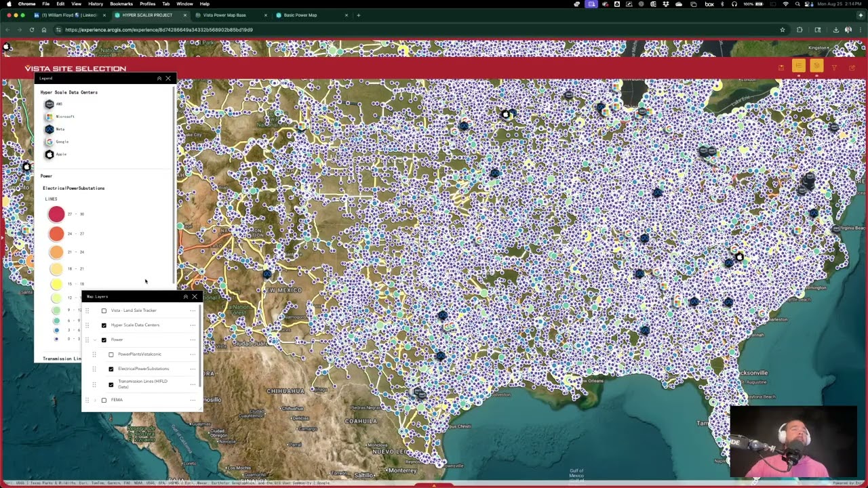This screenshot has height=488, width=868.
Task: Open options menu for PowerPlantsVistaIconic layer
Action: [193, 354]
